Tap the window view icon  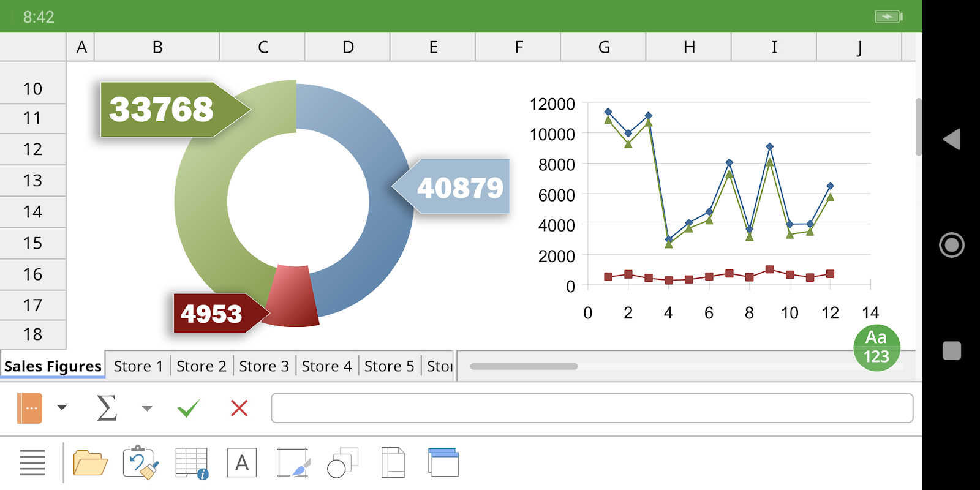pyautogui.click(x=443, y=462)
